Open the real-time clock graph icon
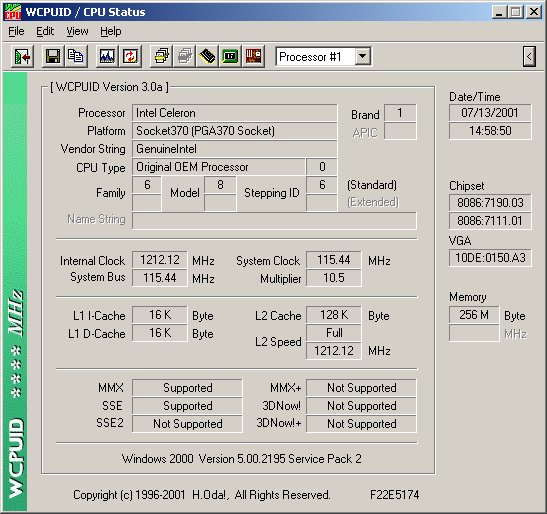 point(107,56)
